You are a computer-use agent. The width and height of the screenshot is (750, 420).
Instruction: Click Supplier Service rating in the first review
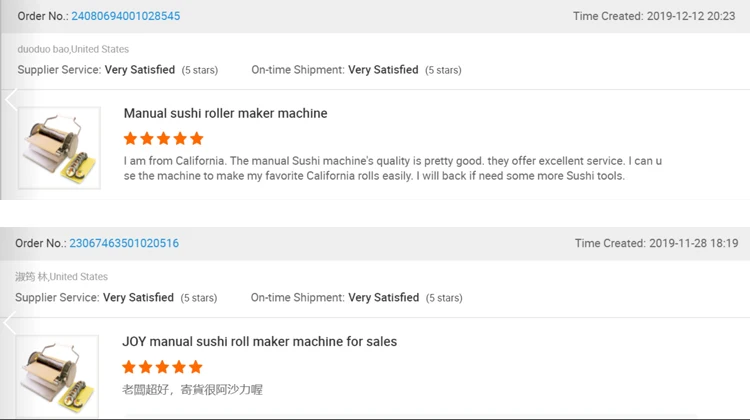pyautogui.click(x=117, y=70)
